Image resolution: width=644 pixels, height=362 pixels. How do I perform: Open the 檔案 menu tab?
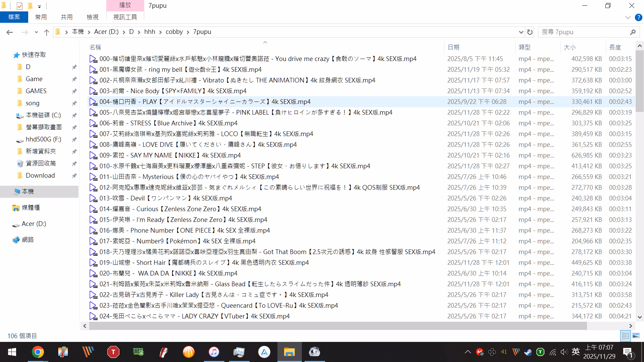click(x=14, y=17)
